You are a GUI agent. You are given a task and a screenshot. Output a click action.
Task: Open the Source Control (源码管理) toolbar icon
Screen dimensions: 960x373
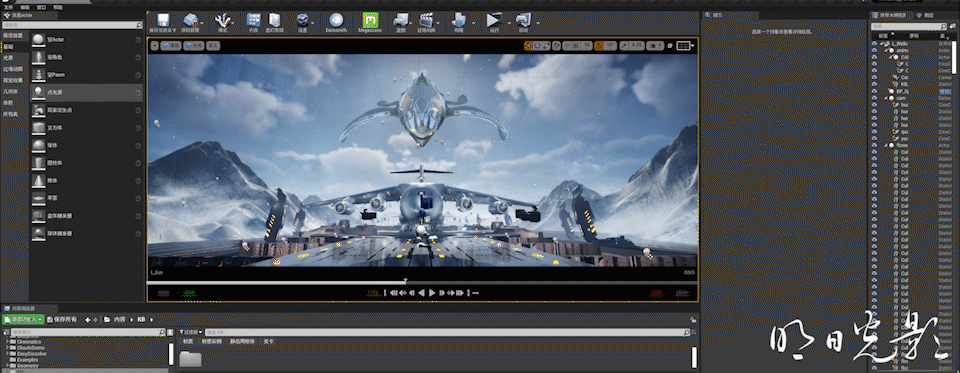click(191, 20)
